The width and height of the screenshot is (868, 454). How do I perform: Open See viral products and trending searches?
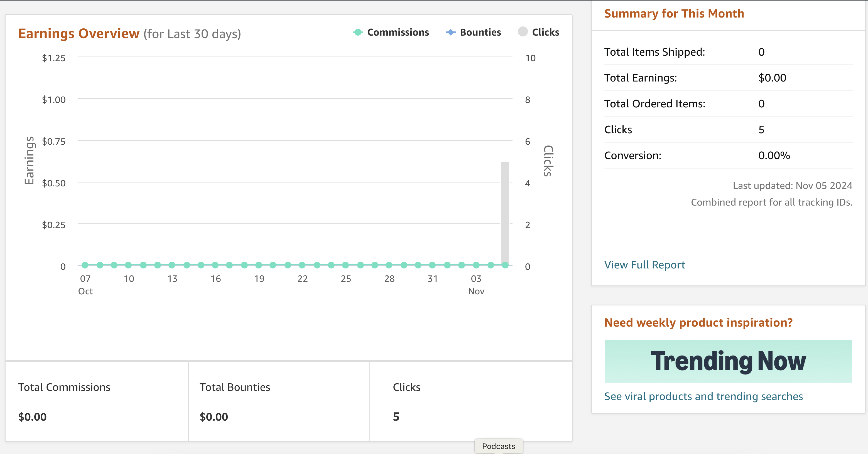pos(703,396)
